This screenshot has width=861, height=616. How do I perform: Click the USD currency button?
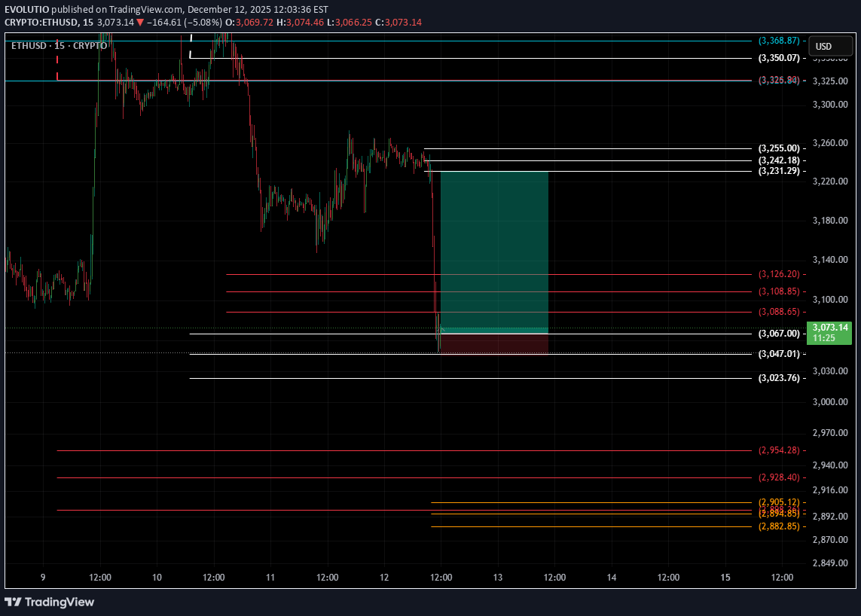(x=831, y=46)
